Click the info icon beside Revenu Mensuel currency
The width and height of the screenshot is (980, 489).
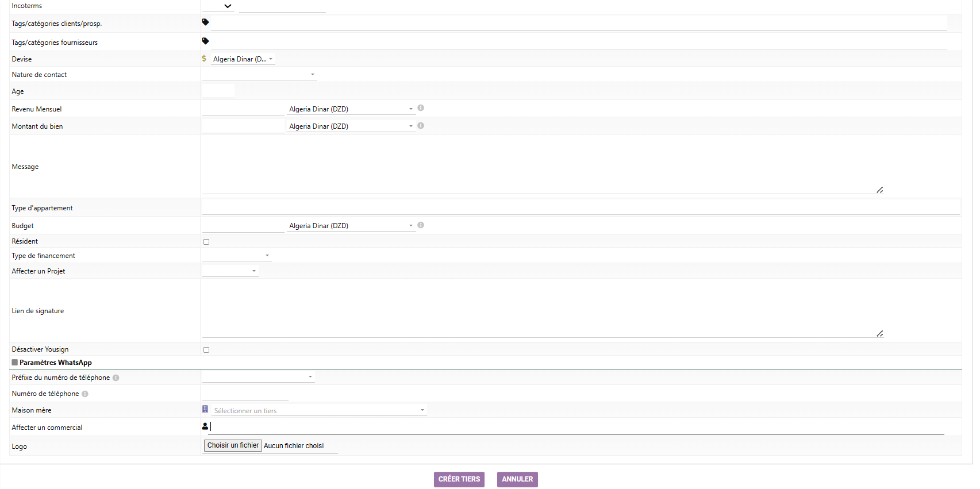[x=421, y=108]
